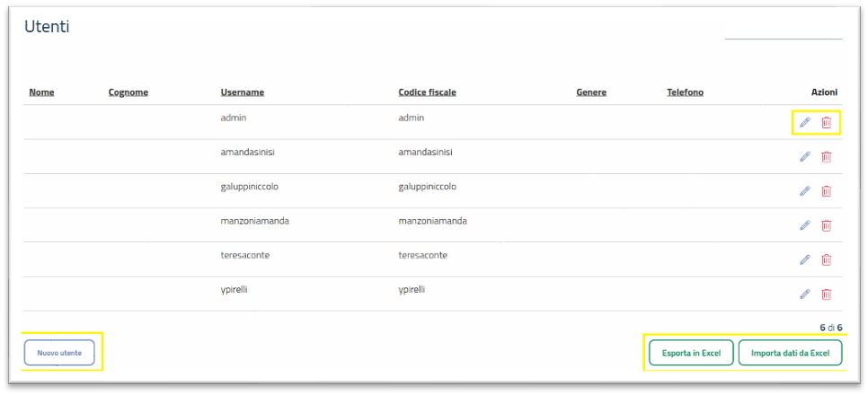Sort by Codice fiscale column header
The width and height of the screenshot is (868, 394).
click(x=427, y=92)
